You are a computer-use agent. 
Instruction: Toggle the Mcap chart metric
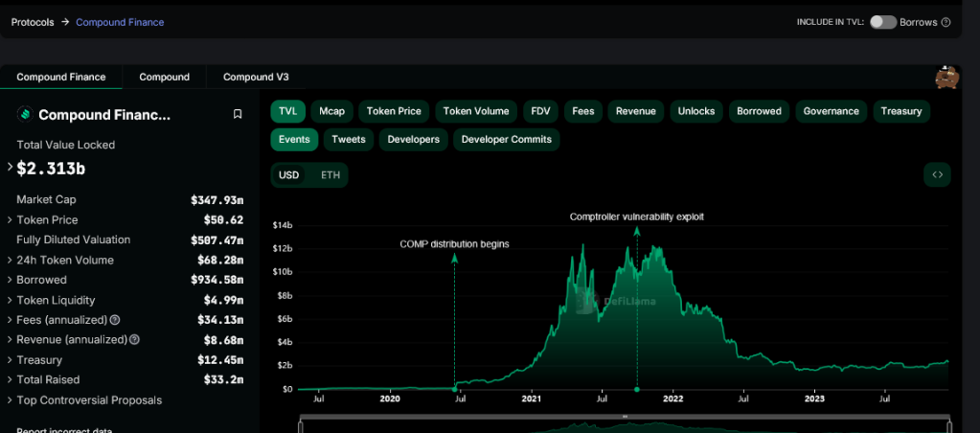[x=331, y=111]
